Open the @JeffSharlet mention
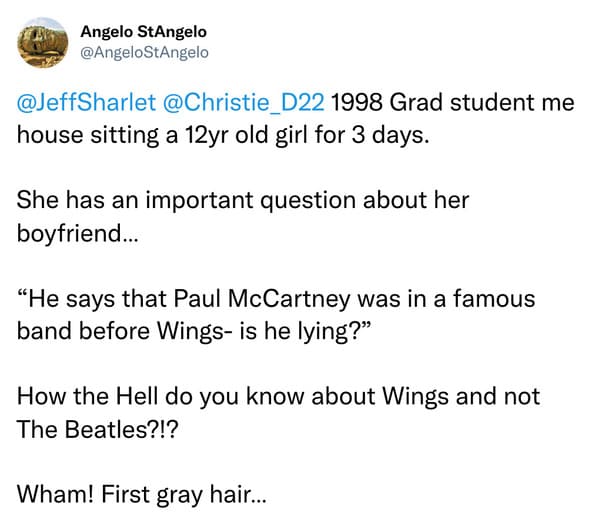This screenshot has width=599, height=526. pos(86,102)
